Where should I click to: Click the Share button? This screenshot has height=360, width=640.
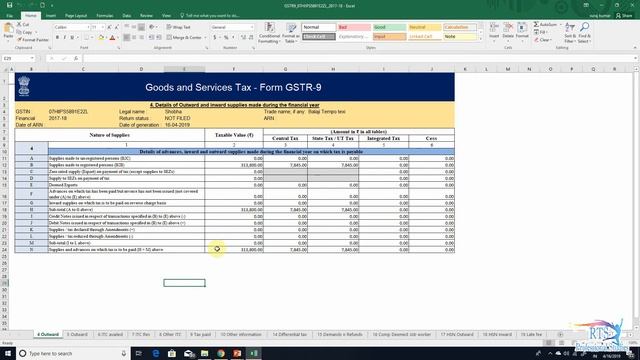coord(623,16)
